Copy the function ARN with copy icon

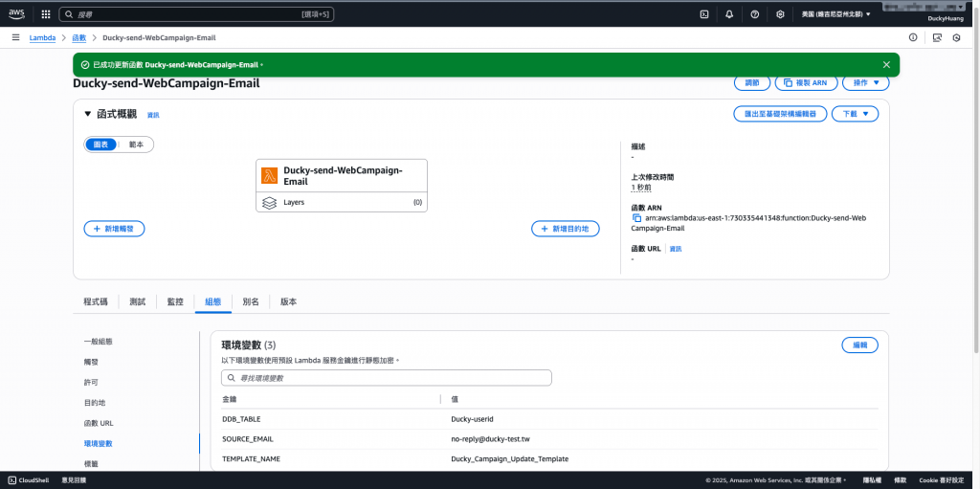pos(636,218)
